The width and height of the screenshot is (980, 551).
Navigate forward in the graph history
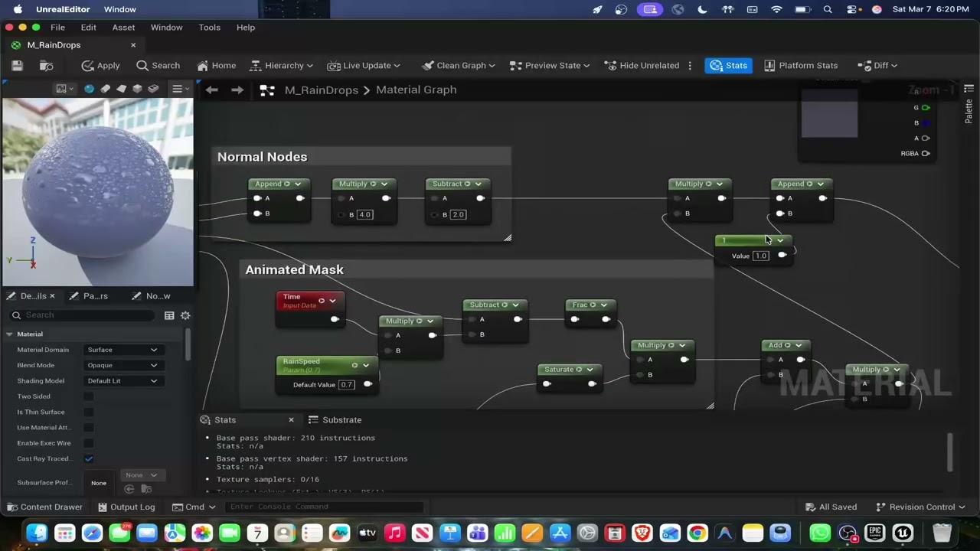pos(237,90)
